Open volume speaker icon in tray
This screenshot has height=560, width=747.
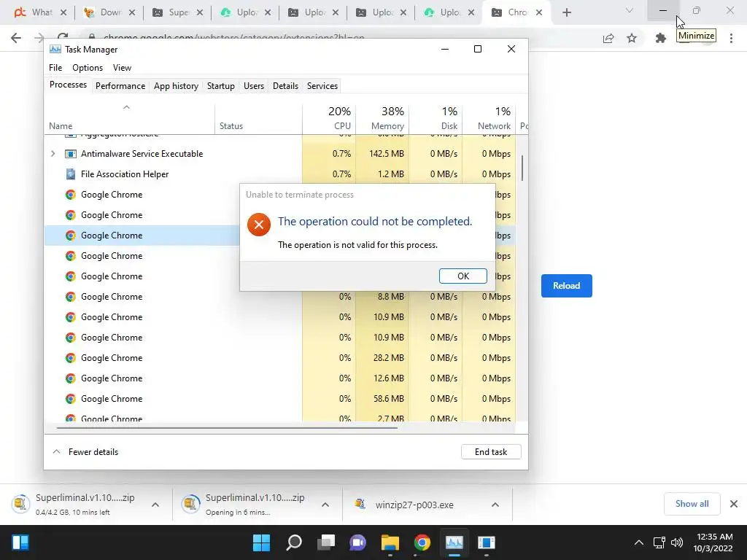coord(676,542)
